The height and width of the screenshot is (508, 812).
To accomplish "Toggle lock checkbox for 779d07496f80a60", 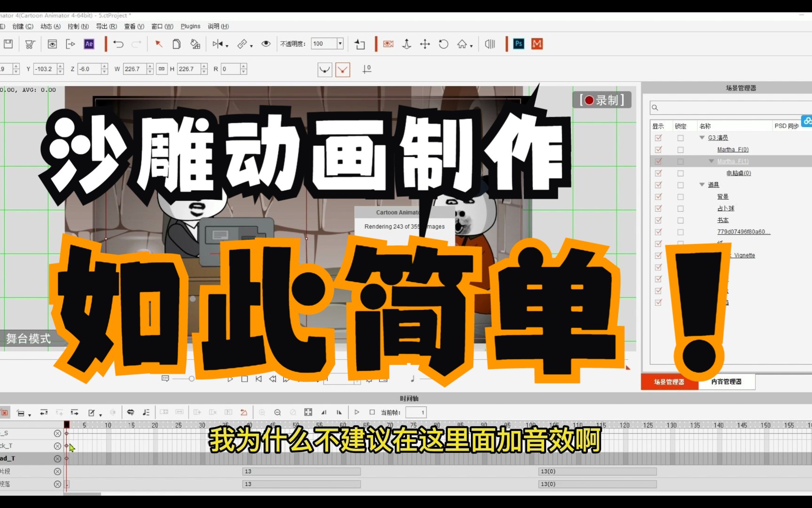I will click(x=680, y=232).
